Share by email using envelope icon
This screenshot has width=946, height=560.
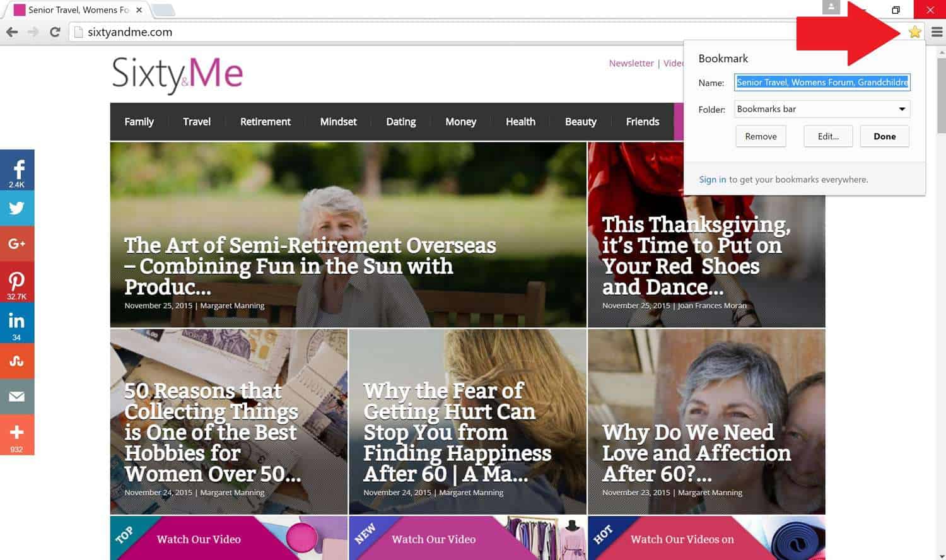[17, 396]
